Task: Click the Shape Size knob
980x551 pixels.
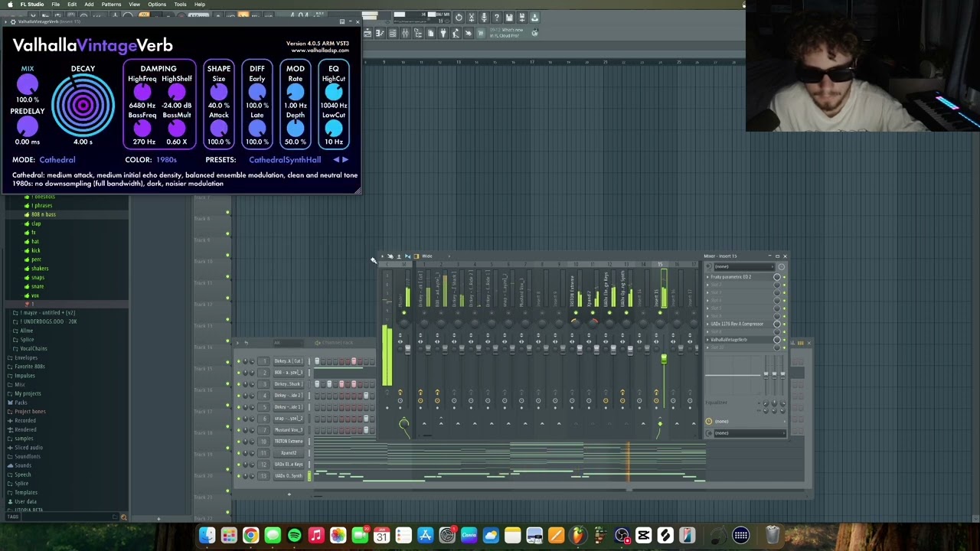Action: coord(218,92)
